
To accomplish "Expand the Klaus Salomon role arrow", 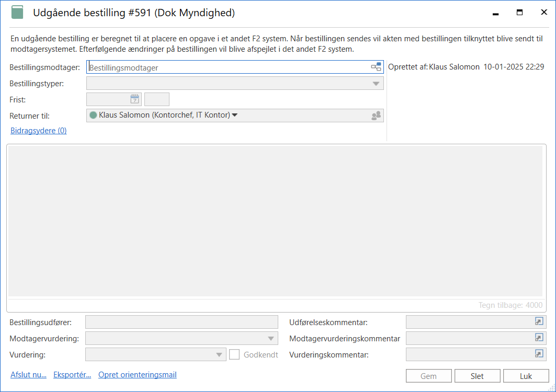I will pos(235,116).
